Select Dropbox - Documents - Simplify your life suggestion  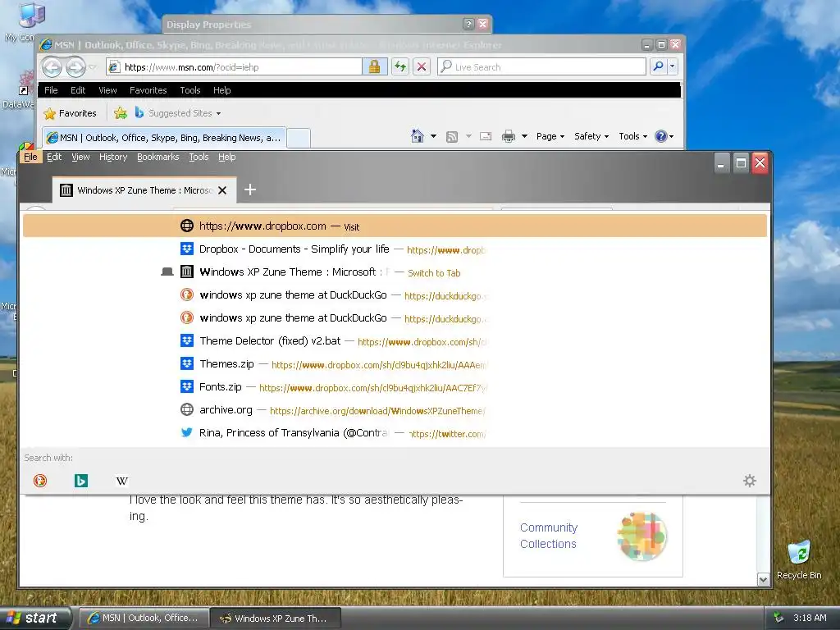[395, 249]
